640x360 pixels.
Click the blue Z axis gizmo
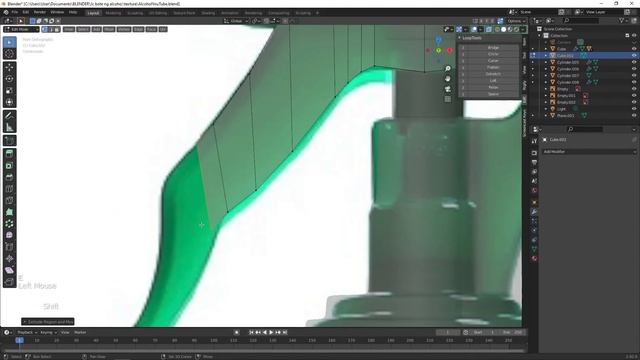point(438,40)
